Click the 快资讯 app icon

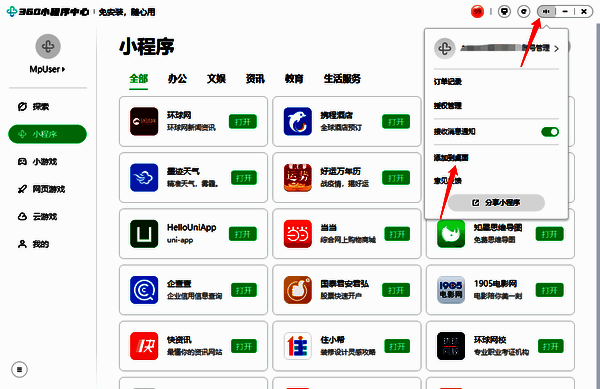click(144, 346)
